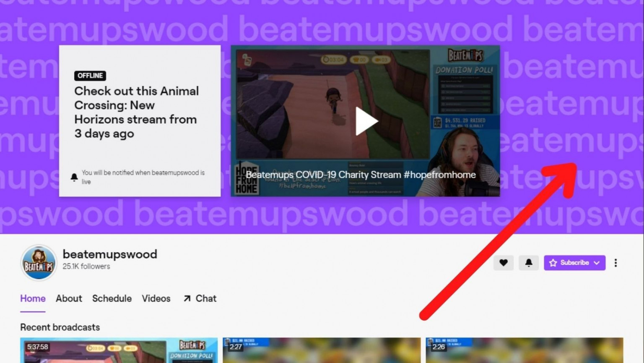Click the OFFLINE status badge
Viewport: 644px width, 363px height.
[90, 76]
